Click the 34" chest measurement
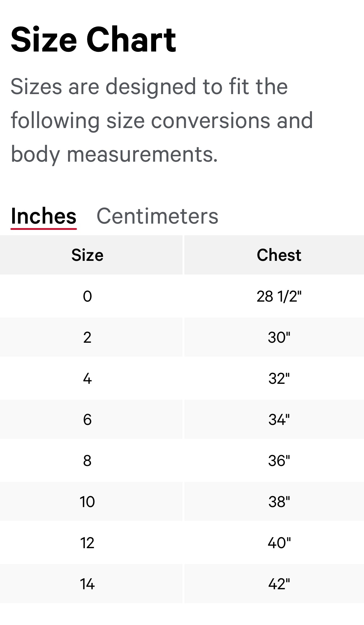 (x=279, y=420)
